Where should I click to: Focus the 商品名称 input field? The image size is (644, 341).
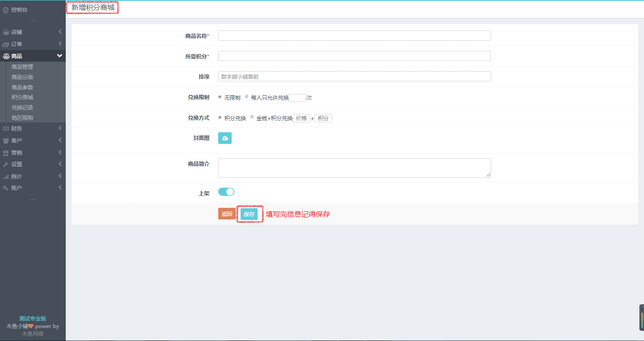[x=354, y=36]
